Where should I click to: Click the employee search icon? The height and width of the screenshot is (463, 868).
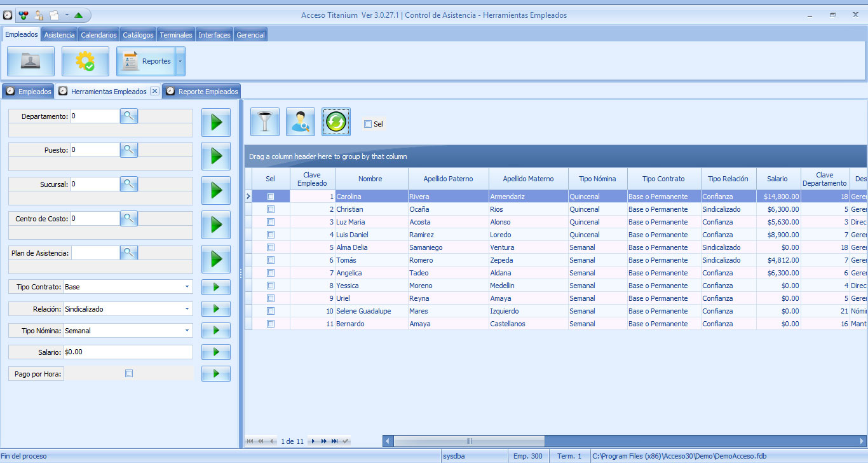click(301, 121)
